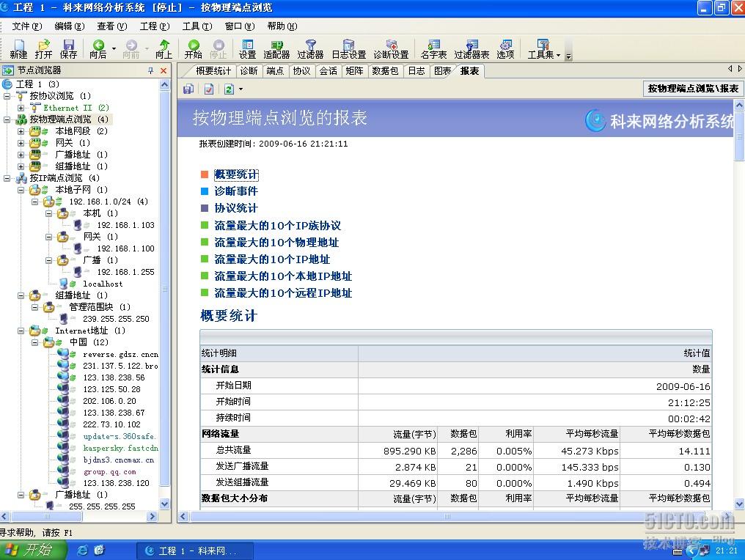
Task: Click the node browser horizontal scrollbar right arrow
Action: click(153, 516)
